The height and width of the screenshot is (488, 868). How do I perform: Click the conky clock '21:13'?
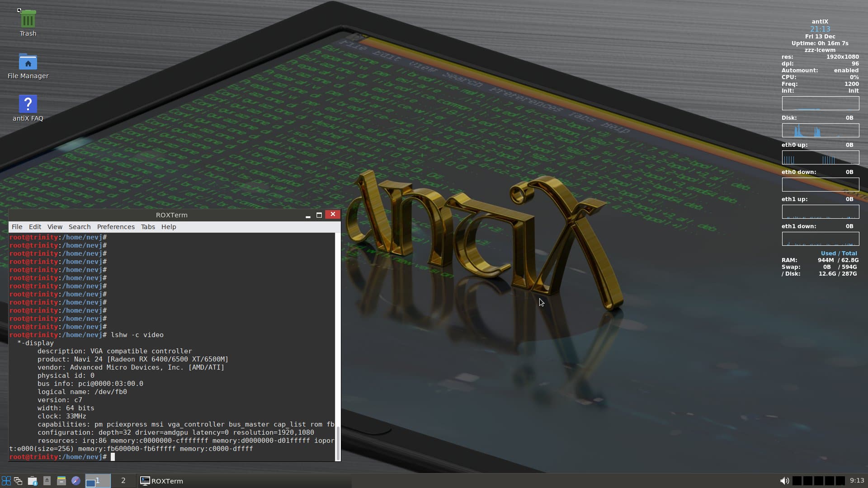tap(820, 29)
